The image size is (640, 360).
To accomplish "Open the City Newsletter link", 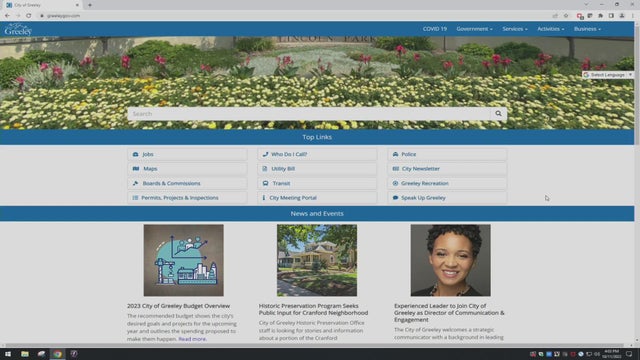I will (447, 169).
